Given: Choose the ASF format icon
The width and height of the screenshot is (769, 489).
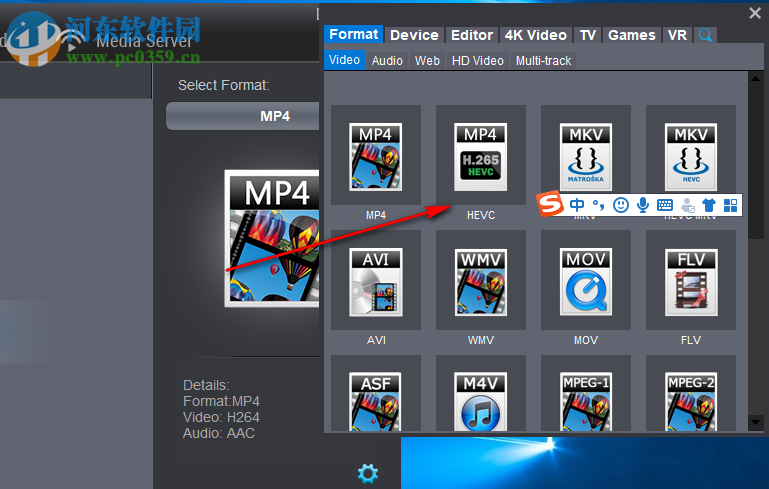Looking at the screenshot, I should tap(376, 402).
